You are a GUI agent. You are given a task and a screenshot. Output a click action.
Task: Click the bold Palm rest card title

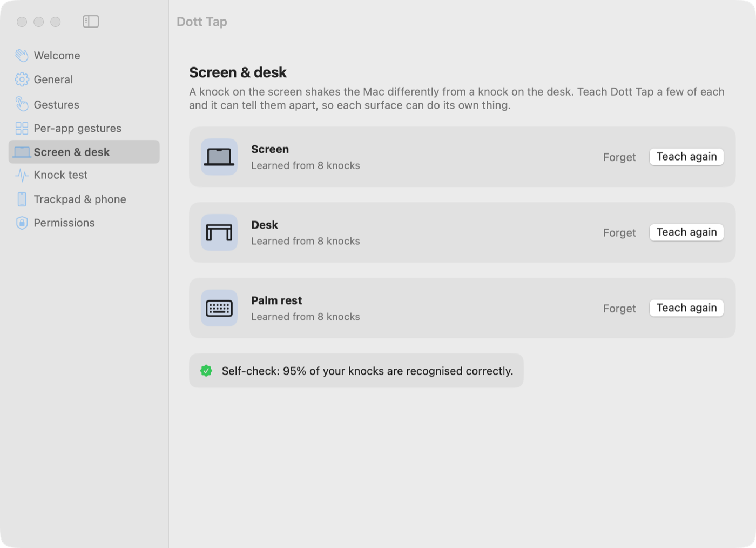(x=276, y=300)
